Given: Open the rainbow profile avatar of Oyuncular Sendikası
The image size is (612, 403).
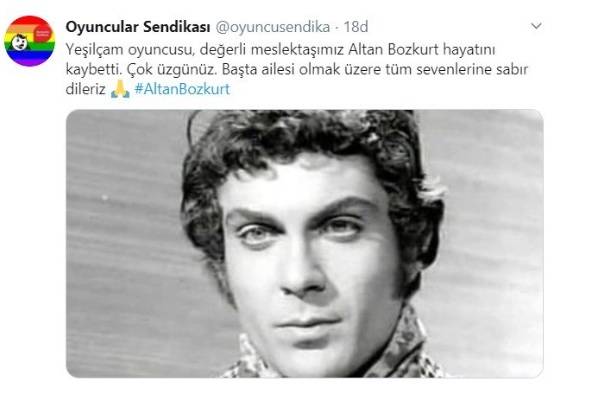Looking at the screenshot, I should point(30,41).
